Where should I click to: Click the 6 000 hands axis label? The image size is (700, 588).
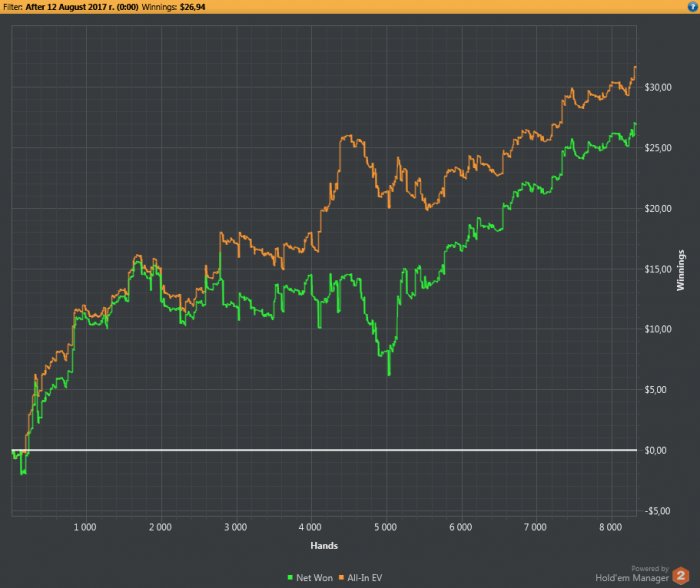tap(460, 527)
